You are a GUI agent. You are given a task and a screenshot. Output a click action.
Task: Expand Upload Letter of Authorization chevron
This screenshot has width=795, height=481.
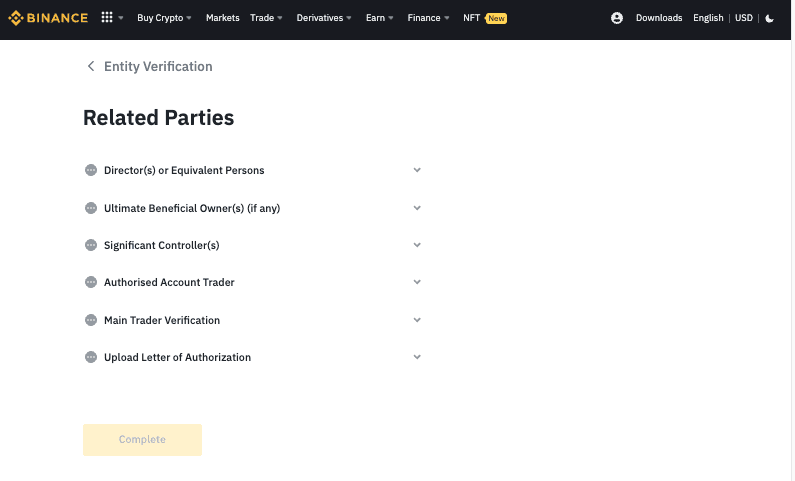point(417,357)
